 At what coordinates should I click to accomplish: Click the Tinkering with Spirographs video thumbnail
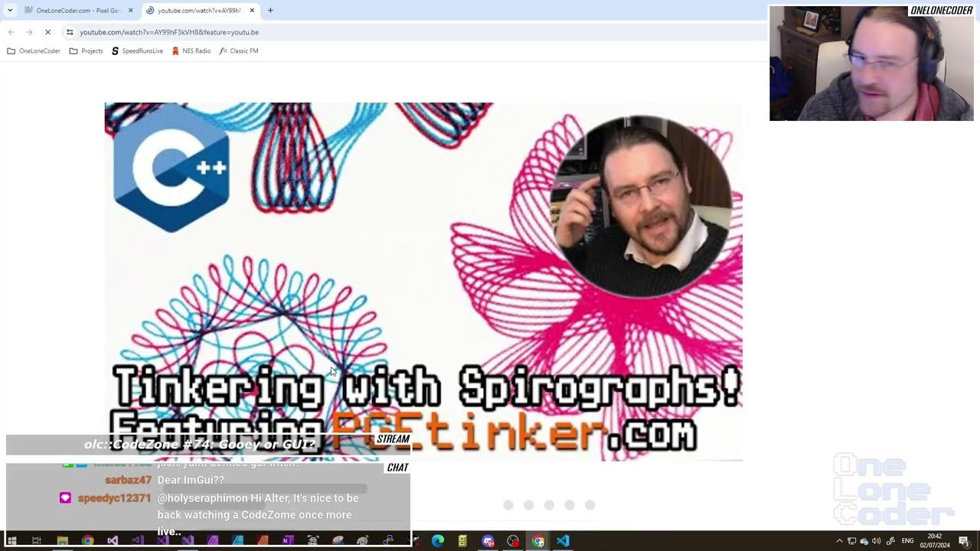pyautogui.click(x=423, y=282)
